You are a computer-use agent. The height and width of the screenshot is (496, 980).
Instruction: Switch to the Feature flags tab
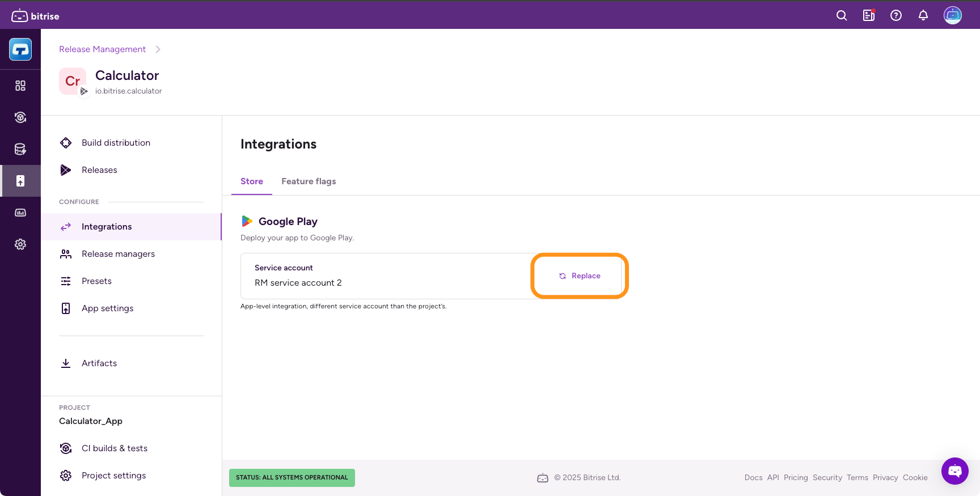coord(309,181)
